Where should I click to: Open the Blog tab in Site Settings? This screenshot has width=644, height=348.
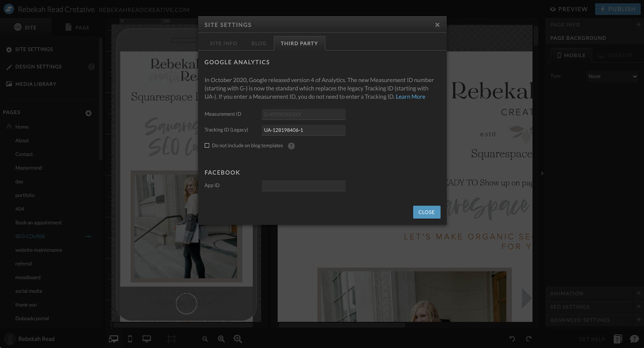[x=259, y=43]
